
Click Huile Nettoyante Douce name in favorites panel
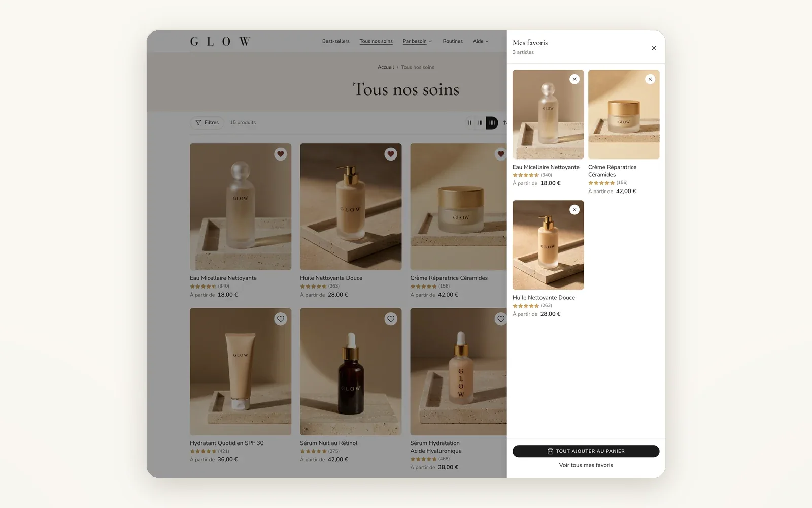544,298
